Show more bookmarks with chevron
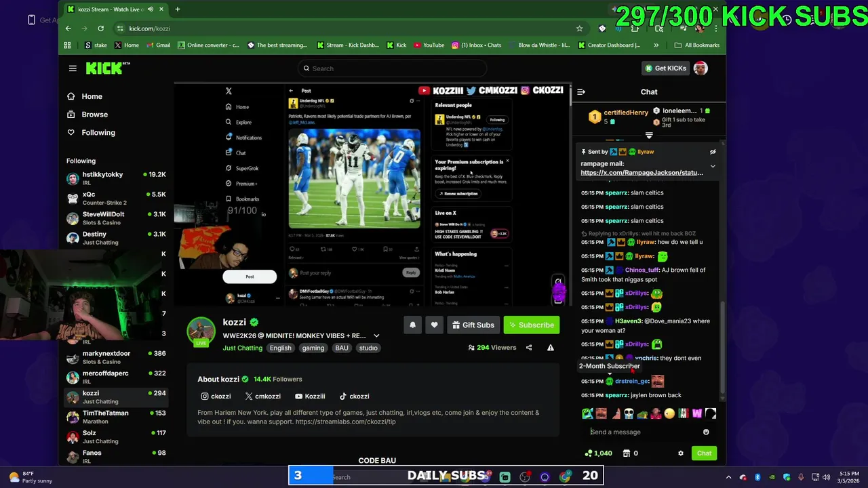Viewport: 868px width, 488px height. pyautogui.click(x=656, y=45)
